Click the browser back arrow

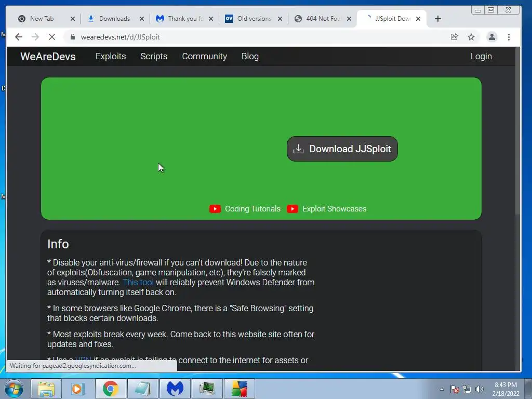(x=19, y=37)
